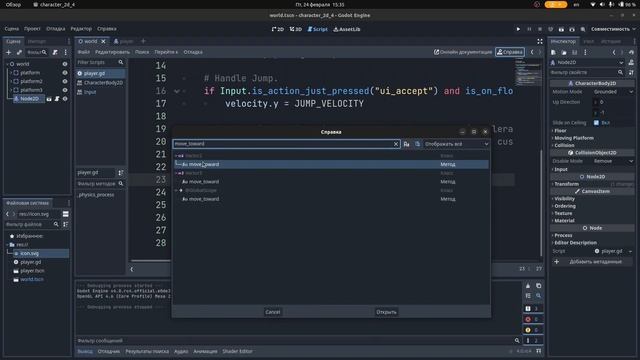Click the stop project button
Screen dimensions: 640x360
click(x=540, y=29)
